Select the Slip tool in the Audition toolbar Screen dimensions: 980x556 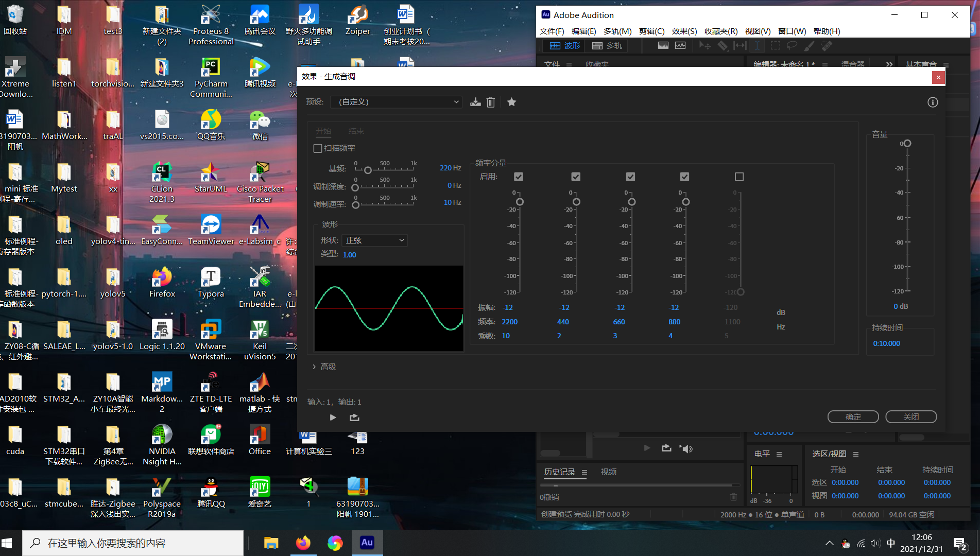pos(740,46)
